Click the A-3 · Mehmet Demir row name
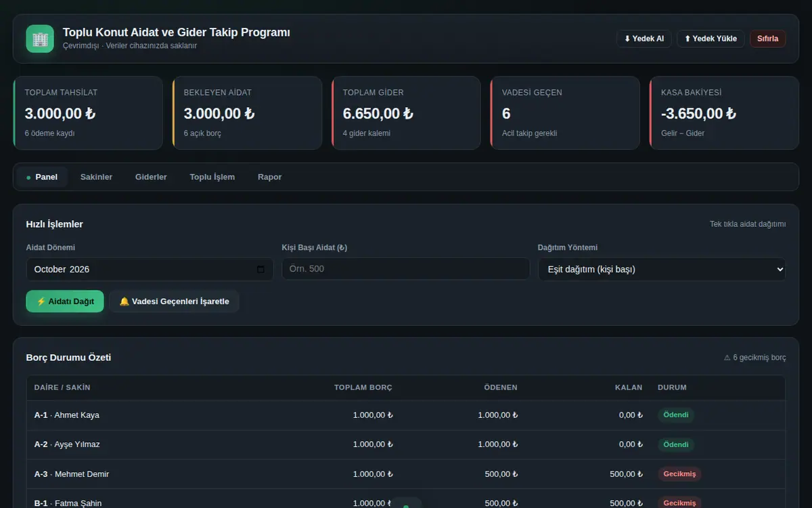 coord(72,474)
